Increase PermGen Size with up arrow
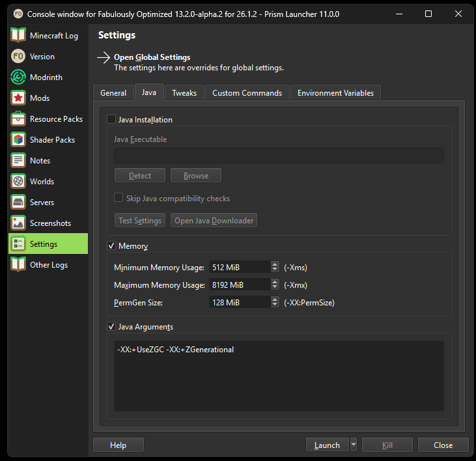 (275, 300)
